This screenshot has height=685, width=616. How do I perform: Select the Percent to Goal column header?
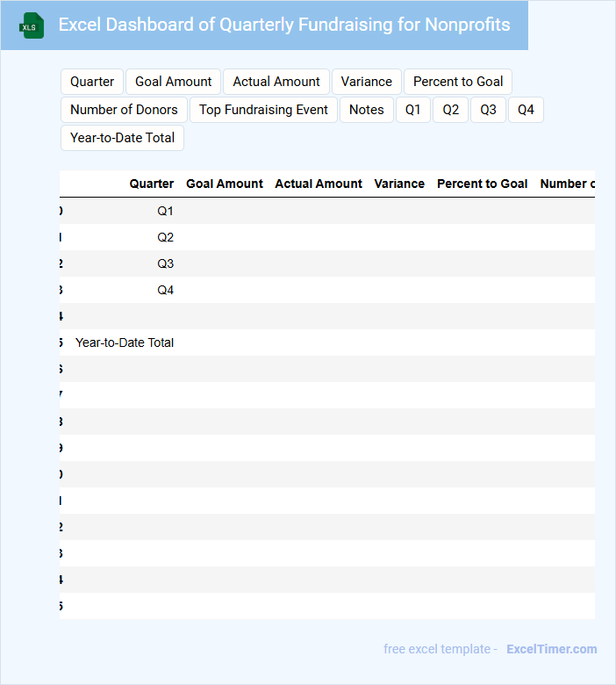[x=483, y=184]
